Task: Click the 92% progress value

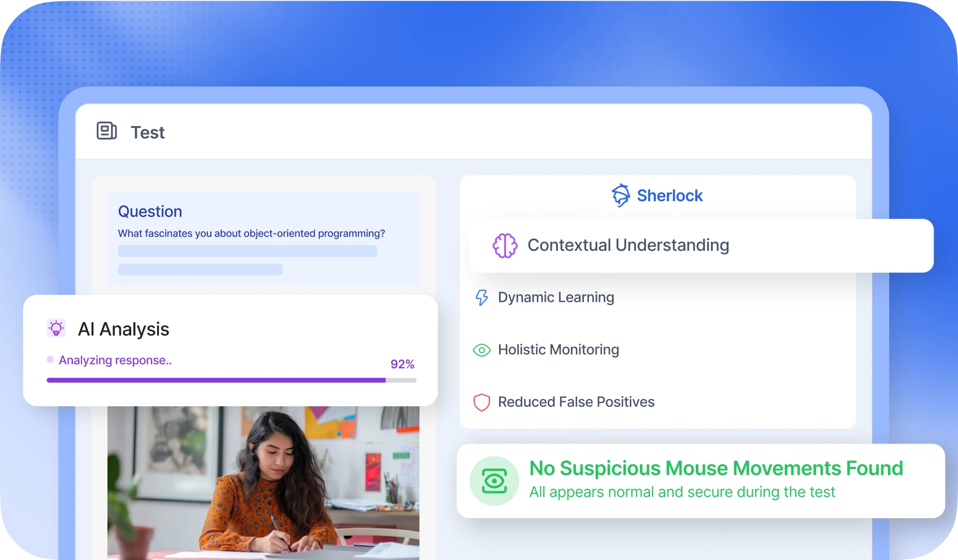Action: [402, 364]
